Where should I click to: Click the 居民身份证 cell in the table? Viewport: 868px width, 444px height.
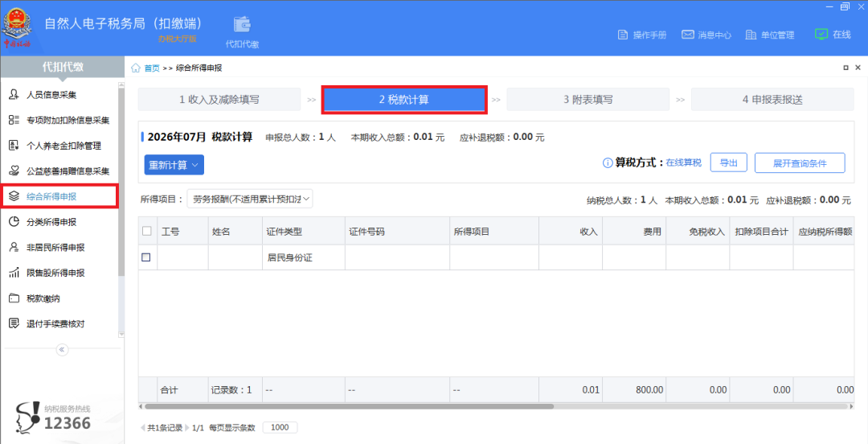303,257
